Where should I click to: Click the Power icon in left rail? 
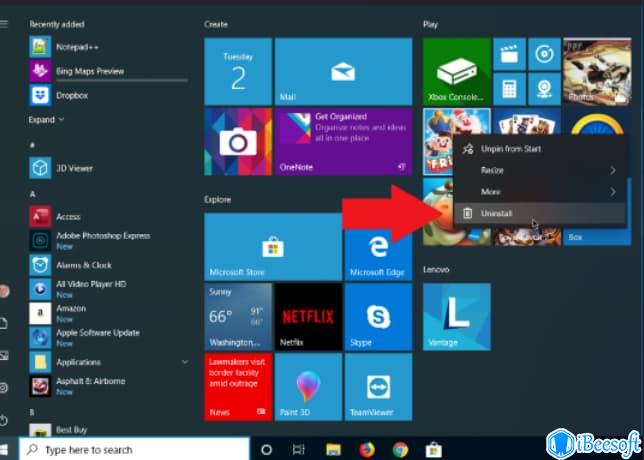click(x=4, y=421)
